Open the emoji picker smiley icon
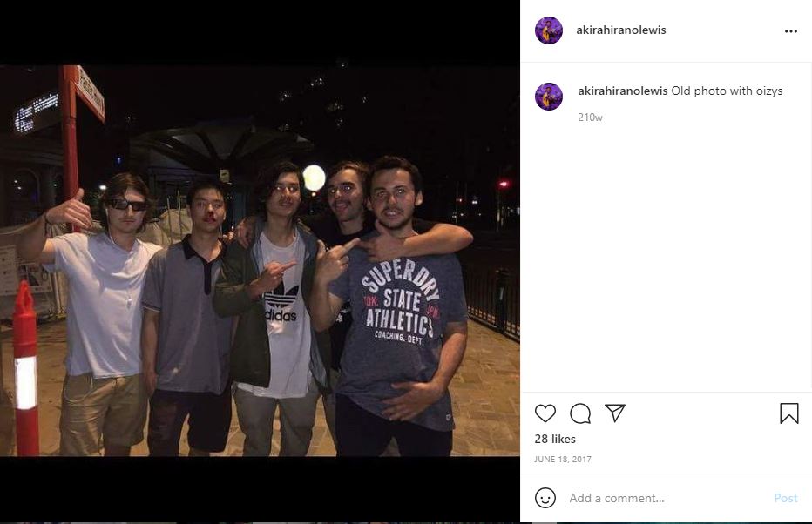Image resolution: width=812 pixels, height=524 pixels. coord(545,498)
